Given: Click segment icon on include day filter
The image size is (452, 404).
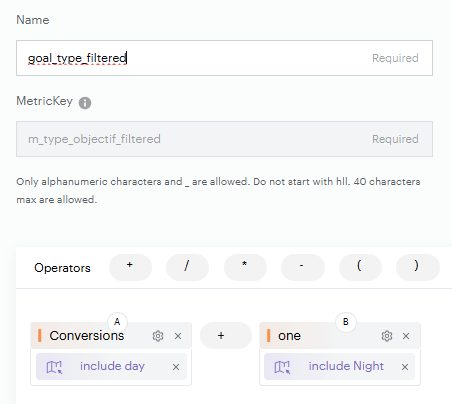Looking at the screenshot, I should [54, 367].
